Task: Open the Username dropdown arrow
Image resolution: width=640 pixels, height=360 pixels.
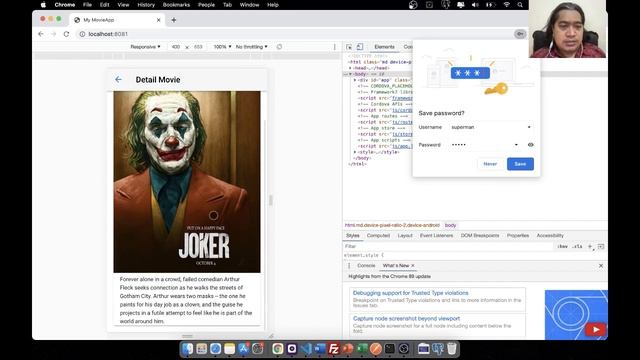Action: click(529, 127)
